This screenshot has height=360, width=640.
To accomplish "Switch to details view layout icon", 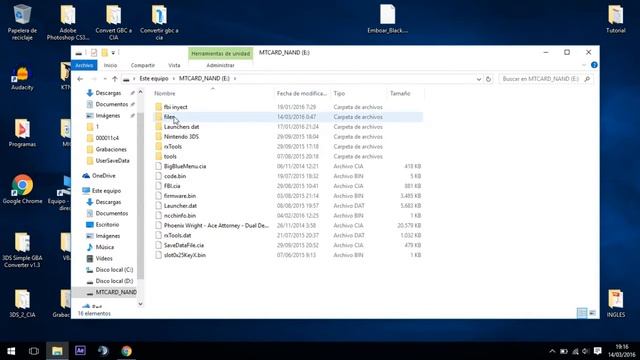I will tap(582, 313).
